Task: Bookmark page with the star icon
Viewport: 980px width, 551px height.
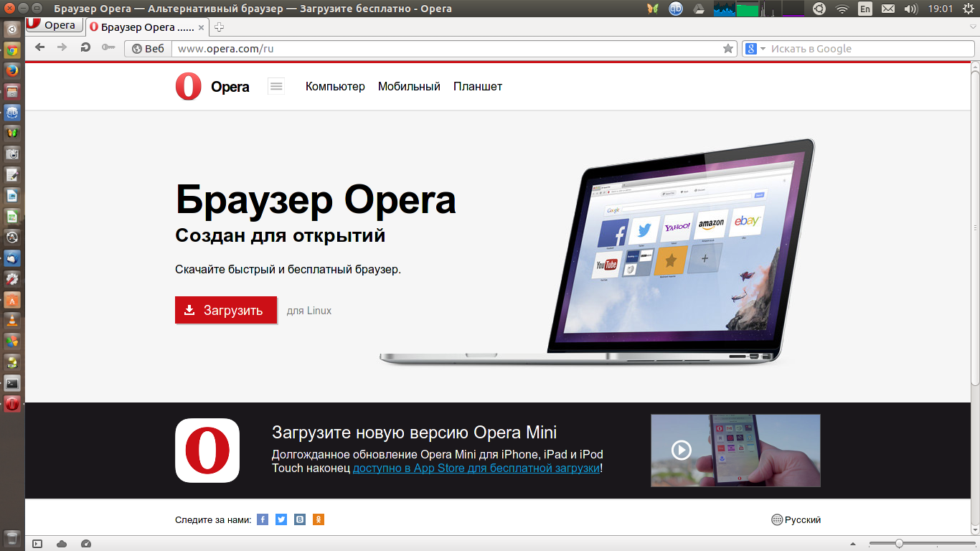Action: point(728,49)
